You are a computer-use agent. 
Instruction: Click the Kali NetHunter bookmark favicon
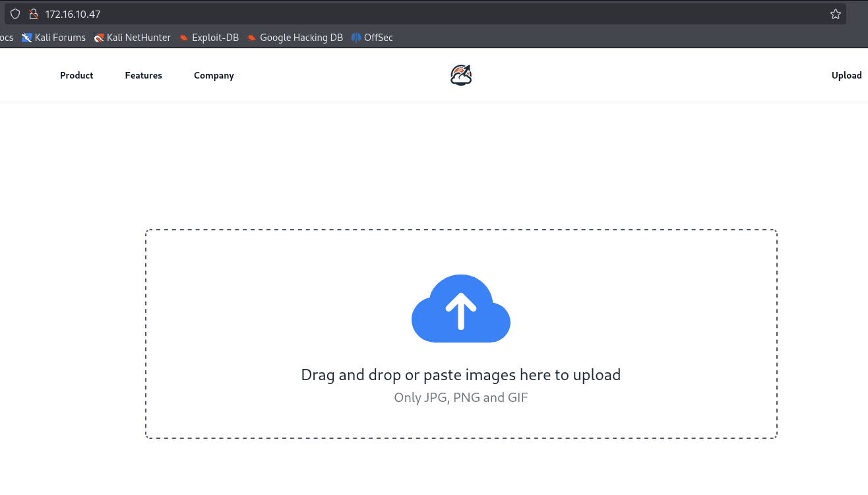click(99, 38)
